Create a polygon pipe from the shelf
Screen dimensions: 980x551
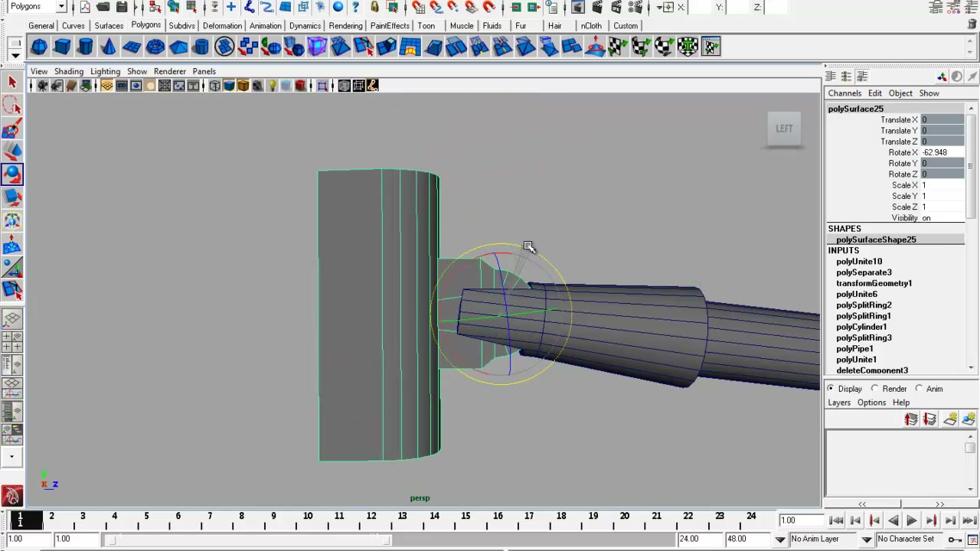[x=201, y=47]
